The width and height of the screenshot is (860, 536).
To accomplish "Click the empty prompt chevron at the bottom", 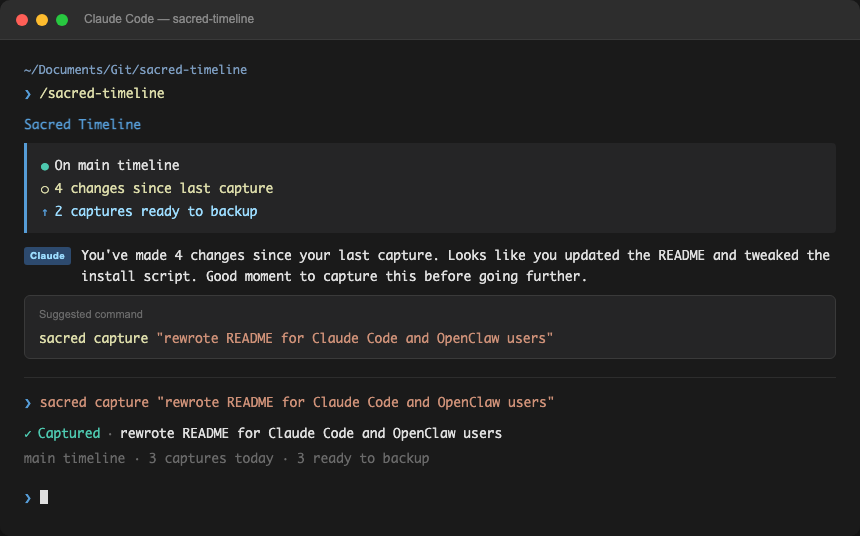I will point(28,498).
